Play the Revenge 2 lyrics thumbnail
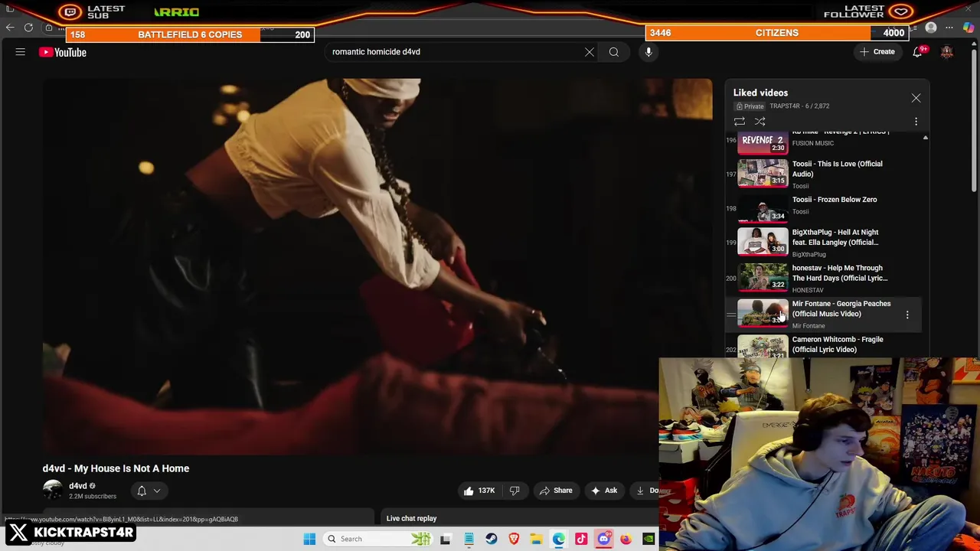980x551 pixels. click(763, 144)
